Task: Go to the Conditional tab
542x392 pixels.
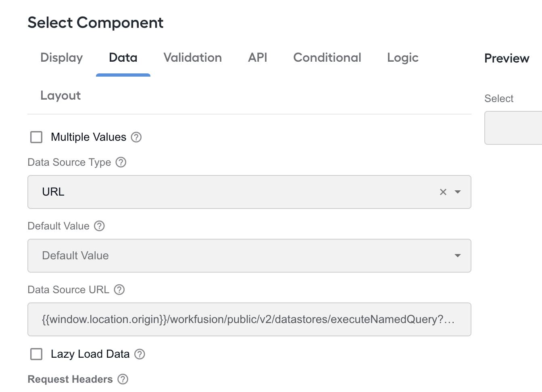Action: coord(327,58)
